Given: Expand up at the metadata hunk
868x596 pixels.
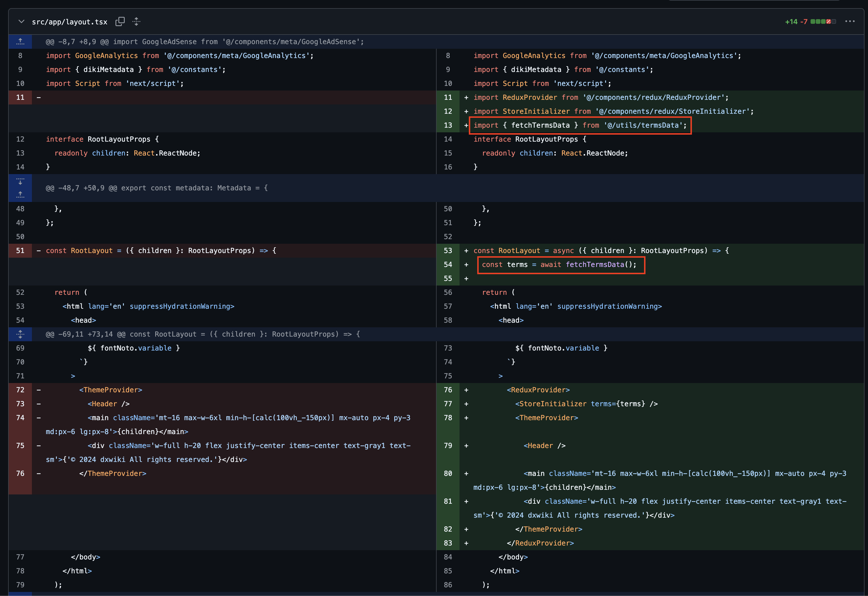Looking at the screenshot, I should [x=20, y=194].
